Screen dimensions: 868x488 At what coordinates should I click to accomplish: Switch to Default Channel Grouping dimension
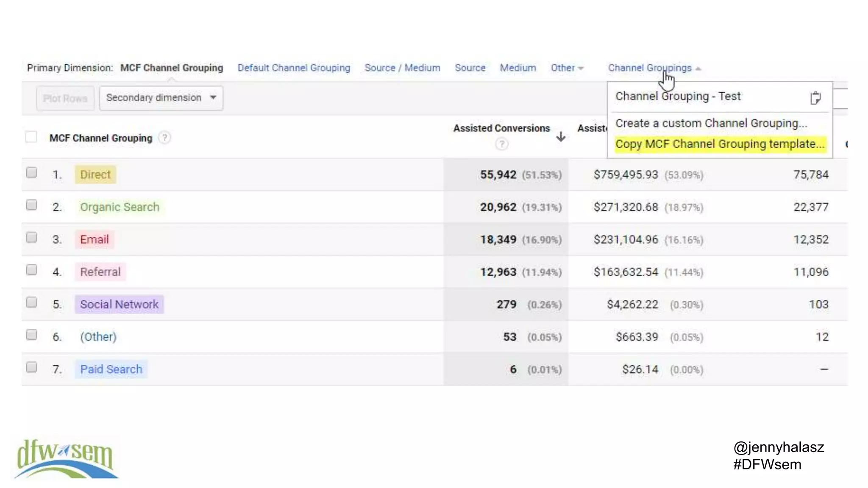(x=294, y=68)
